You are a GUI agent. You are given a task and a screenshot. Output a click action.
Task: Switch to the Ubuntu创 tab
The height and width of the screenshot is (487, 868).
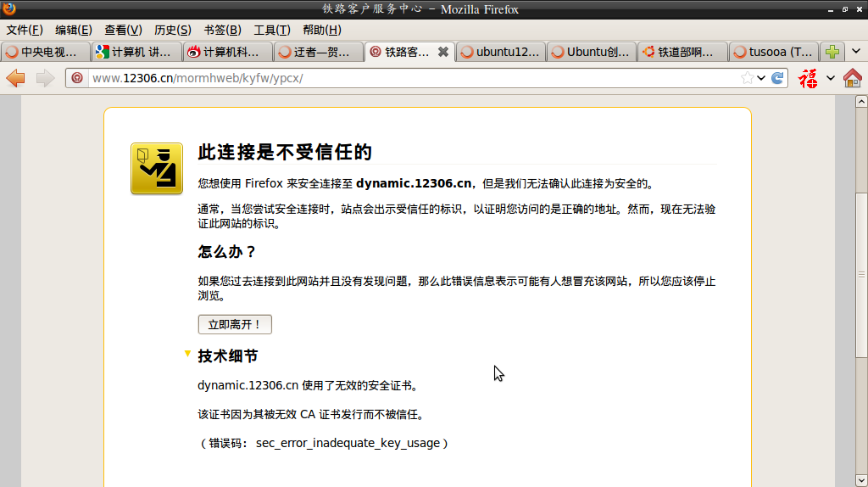591,52
